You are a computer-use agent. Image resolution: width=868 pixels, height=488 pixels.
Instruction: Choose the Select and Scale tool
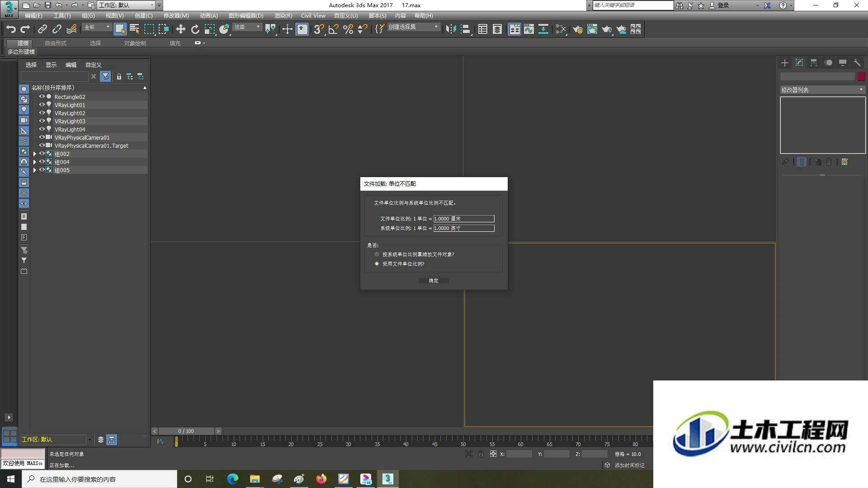pyautogui.click(x=209, y=29)
